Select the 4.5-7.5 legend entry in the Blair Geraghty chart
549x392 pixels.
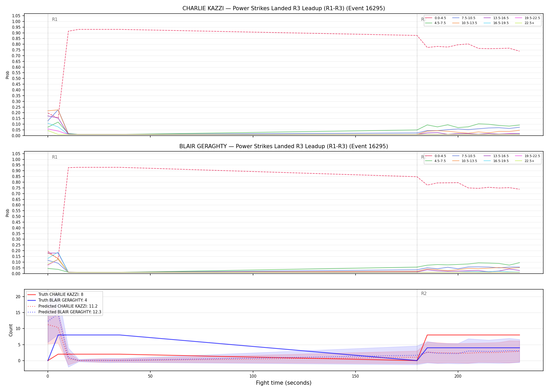(x=436, y=161)
